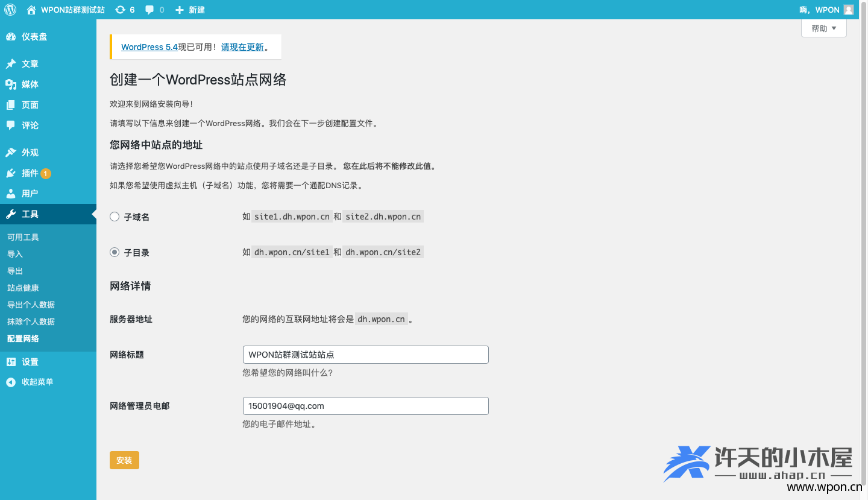Follow the WordPress 5.4 link
The height and width of the screenshot is (500, 868).
(149, 47)
